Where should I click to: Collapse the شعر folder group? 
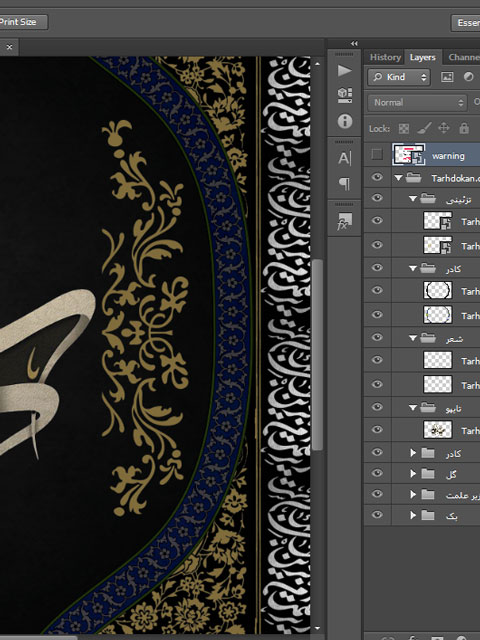coord(413,338)
